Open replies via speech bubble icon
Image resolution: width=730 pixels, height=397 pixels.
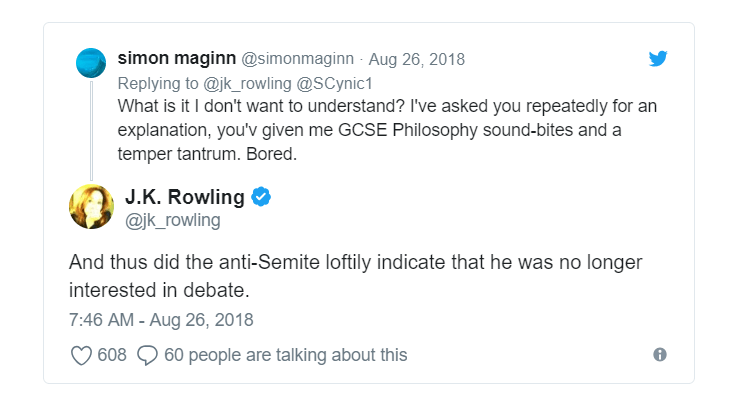147,356
